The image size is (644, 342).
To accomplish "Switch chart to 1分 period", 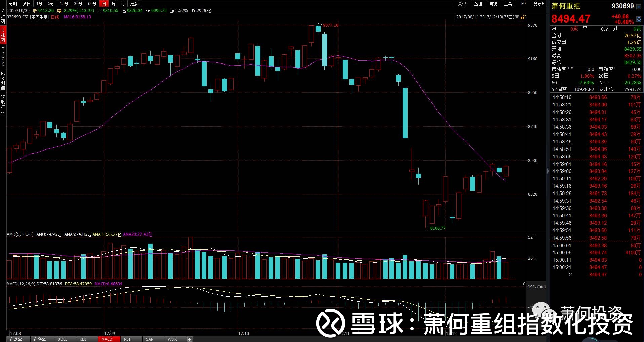I will coord(39,4).
